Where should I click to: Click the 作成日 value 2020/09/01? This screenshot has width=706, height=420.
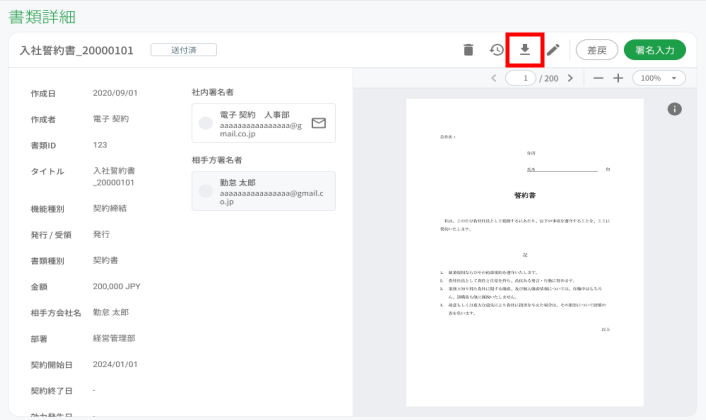coord(115,93)
